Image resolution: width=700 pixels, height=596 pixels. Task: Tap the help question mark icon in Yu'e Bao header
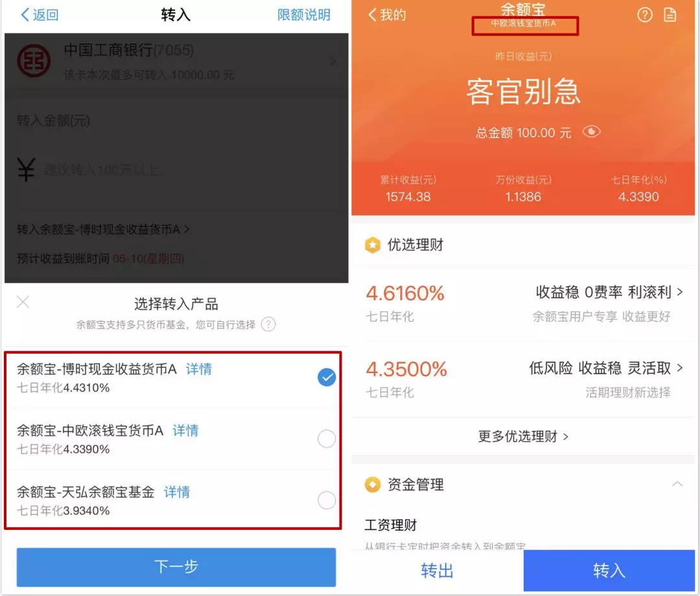[645, 15]
